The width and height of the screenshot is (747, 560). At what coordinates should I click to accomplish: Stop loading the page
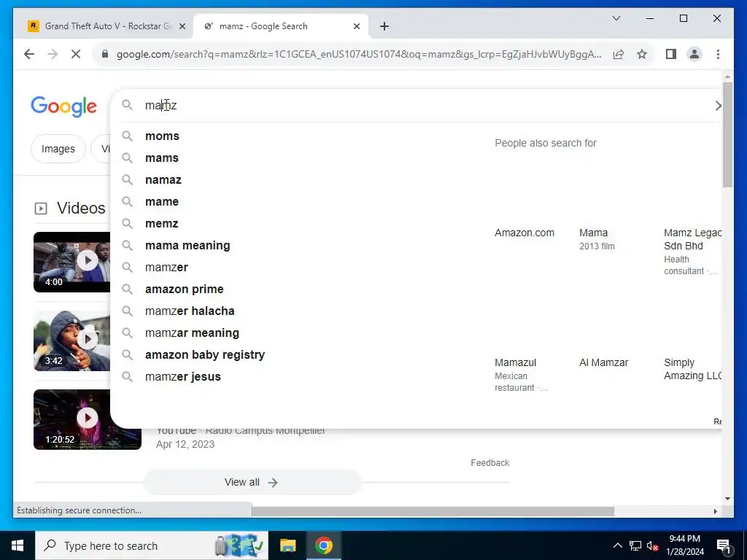tap(76, 54)
